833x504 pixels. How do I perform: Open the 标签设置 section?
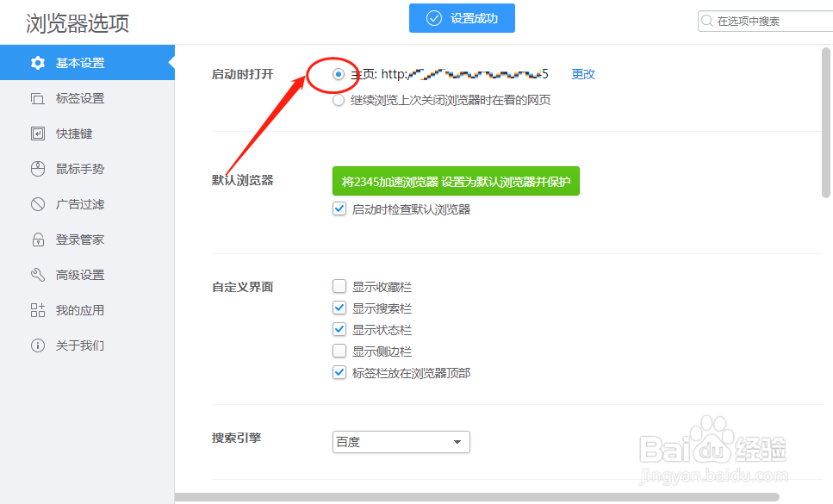(87, 98)
